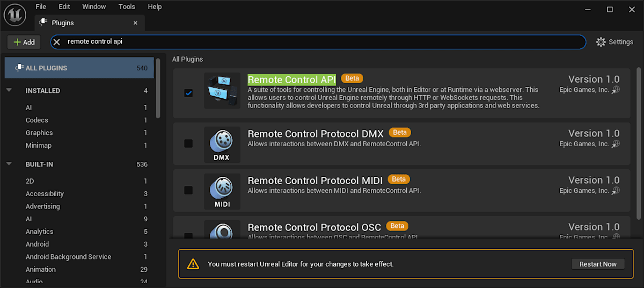The image size is (644, 288).
Task: Open the globe link for Protocol MIDI
Action: (x=616, y=190)
